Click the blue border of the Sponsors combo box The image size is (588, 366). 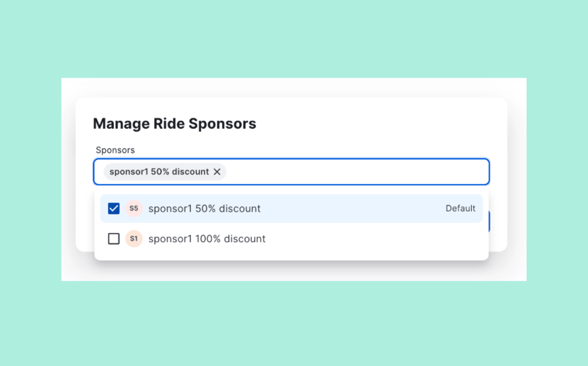[292, 159]
